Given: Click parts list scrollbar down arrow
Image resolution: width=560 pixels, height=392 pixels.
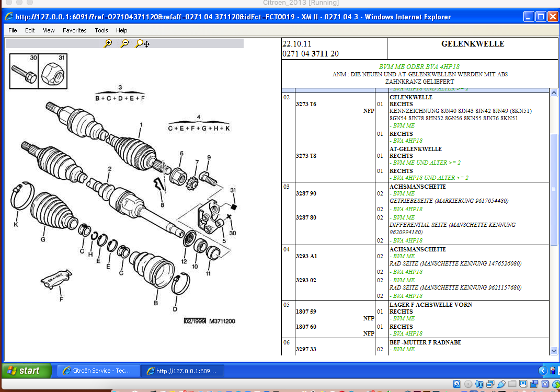Looking at the screenshot, I should [x=554, y=351].
